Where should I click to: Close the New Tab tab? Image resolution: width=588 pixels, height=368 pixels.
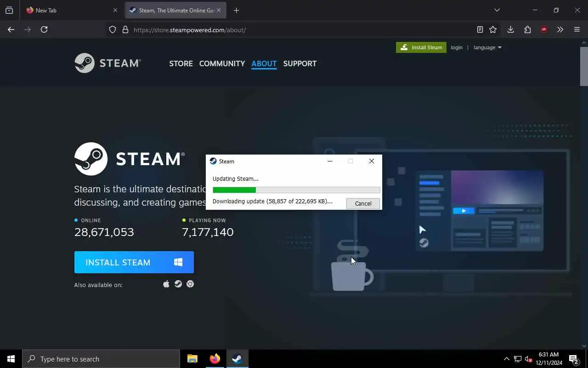(115, 10)
